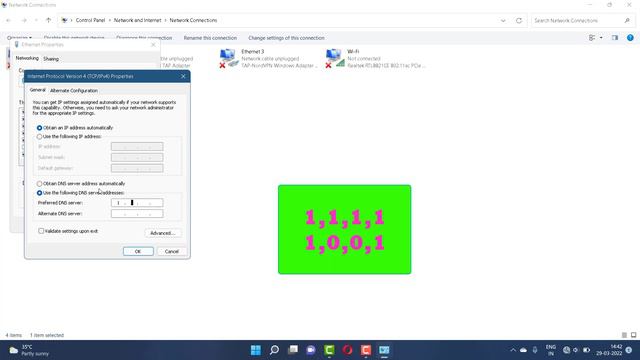The width and height of the screenshot is (640, 360).
Task: Select the Ethernet 3 adapter icon
Action: 228,58
